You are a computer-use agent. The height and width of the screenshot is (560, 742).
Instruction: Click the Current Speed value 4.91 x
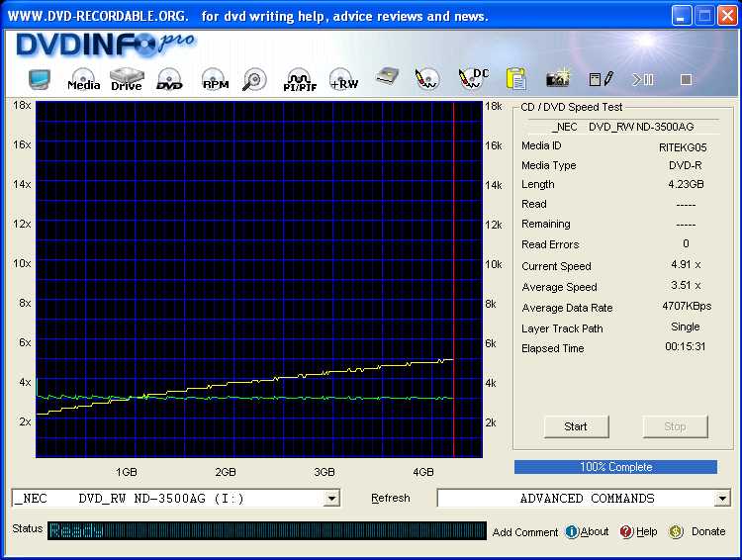click(686, 264)
